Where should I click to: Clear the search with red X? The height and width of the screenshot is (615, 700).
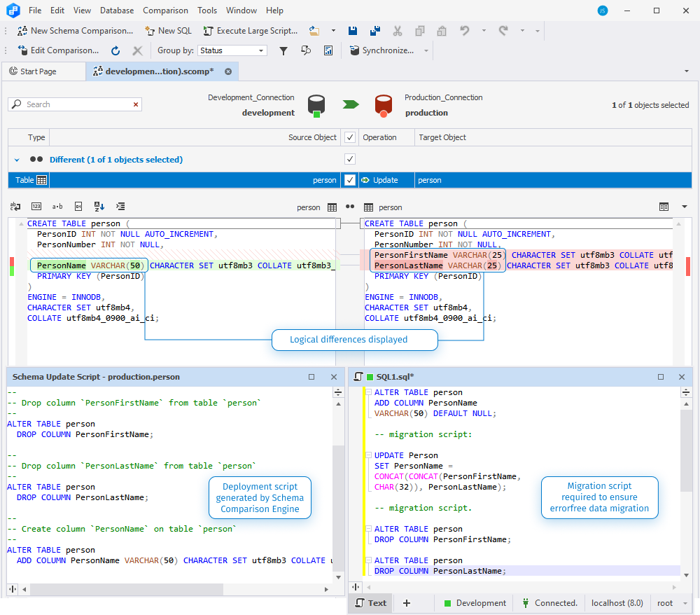tap(136, 104)
